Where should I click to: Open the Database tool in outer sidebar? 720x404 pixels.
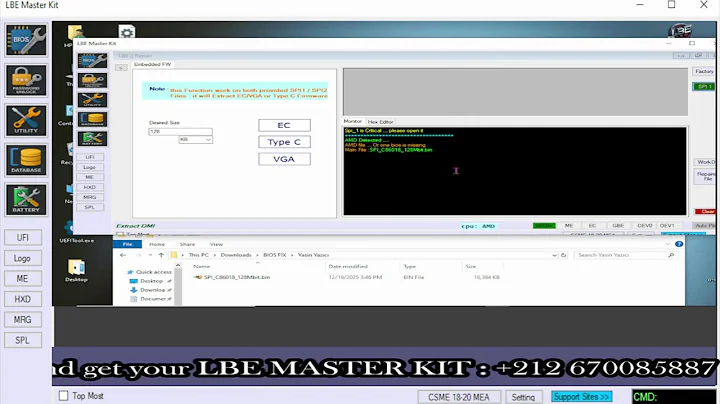(26, 160)
